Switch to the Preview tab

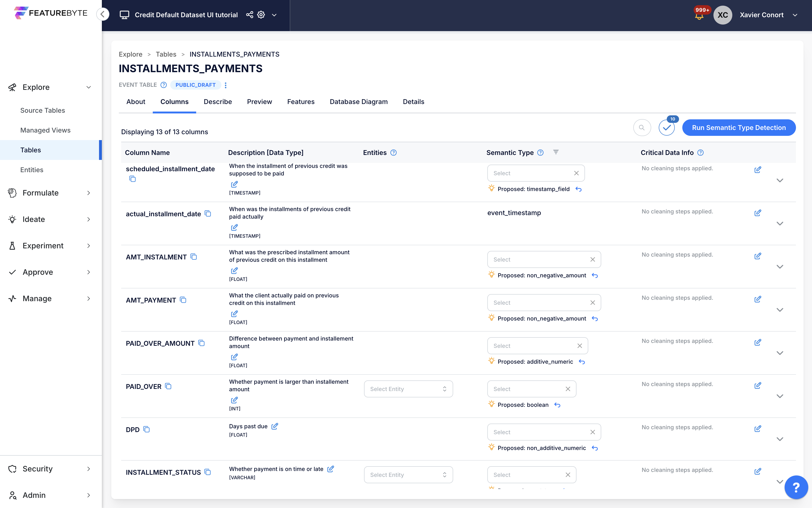pyautogui.click(x=259, y=102)
